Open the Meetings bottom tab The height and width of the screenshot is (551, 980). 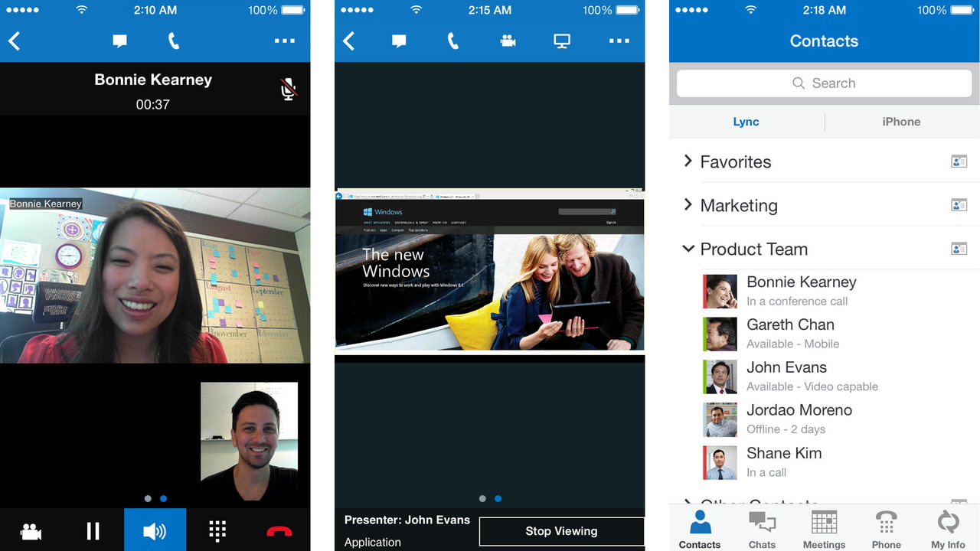coord(824,530)
